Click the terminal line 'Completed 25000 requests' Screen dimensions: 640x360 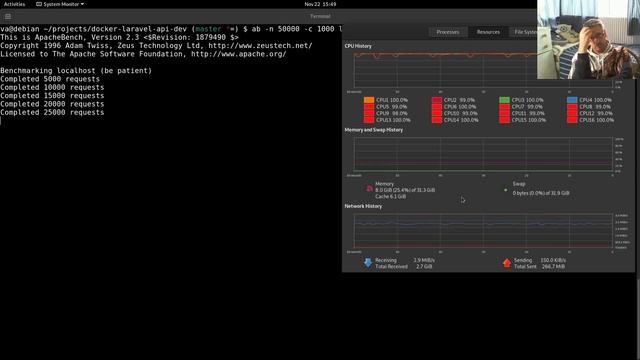[x=52, y=112]
